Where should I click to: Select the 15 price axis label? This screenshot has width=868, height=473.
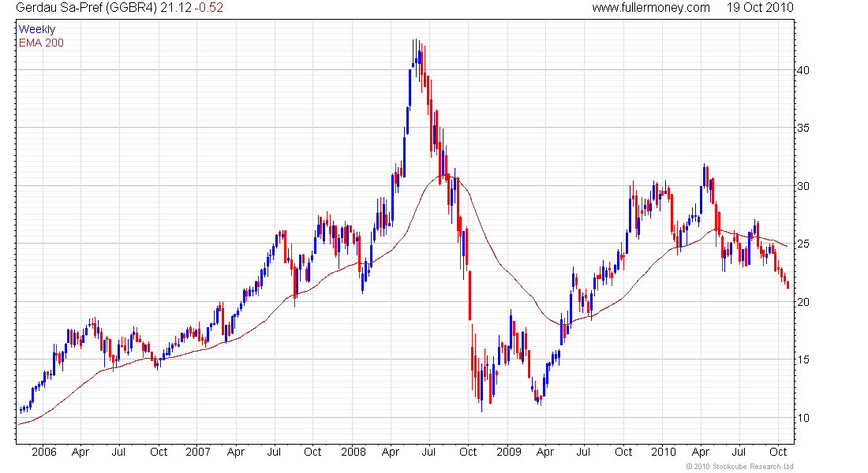pos(803,359)
